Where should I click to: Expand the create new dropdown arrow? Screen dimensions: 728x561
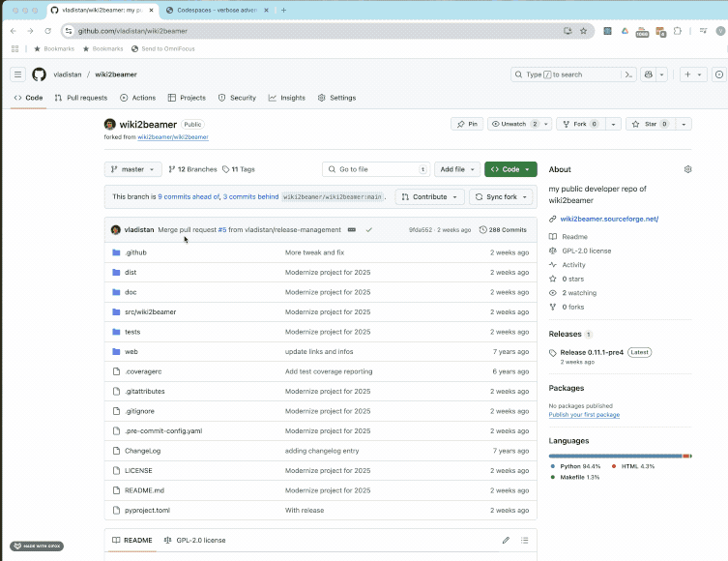coord(699,74)
